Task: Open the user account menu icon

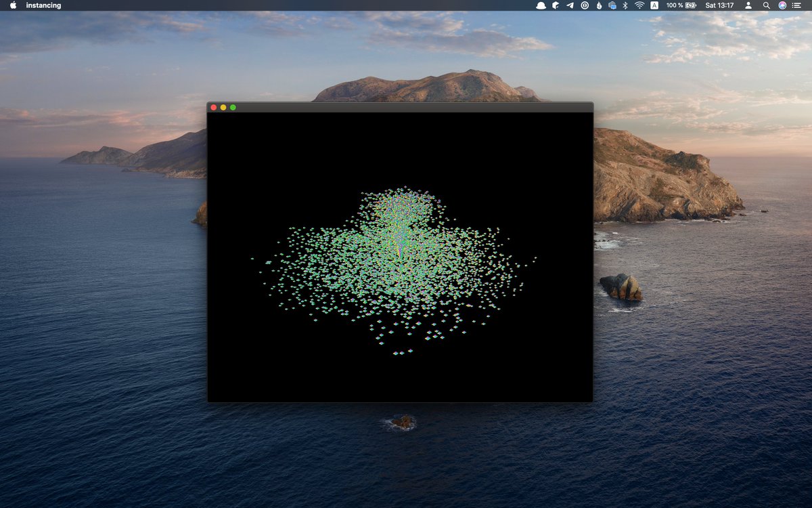Action: 748,5
